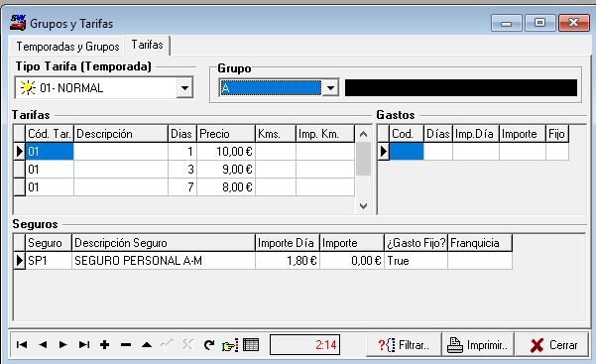Click the 8,00 € price cell
Image resolution: width=596 pixels, height=364 pixels.
click(x=226, y=187)
